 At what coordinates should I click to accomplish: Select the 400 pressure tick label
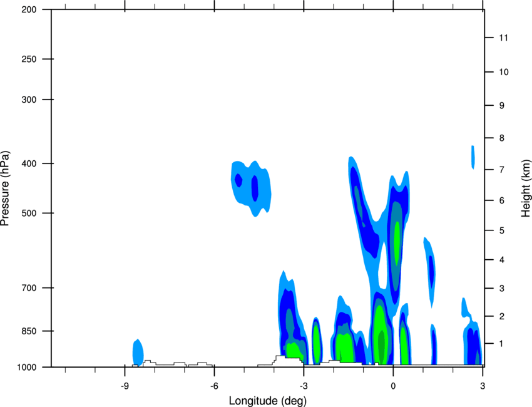(29, 163)
